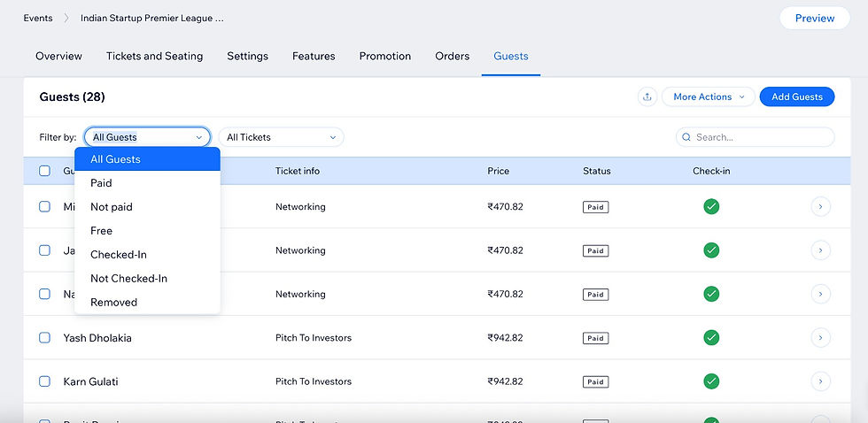
Task: Click guest name Karn Gulati
Action: click(x=90, y=381)
